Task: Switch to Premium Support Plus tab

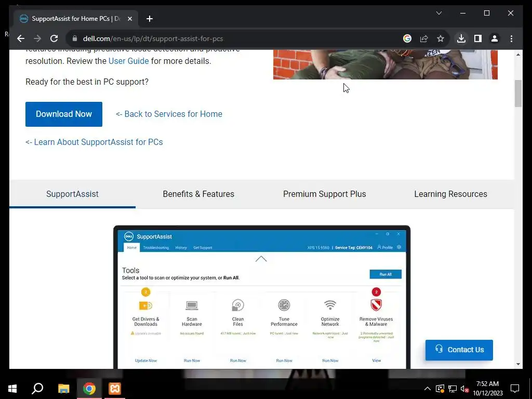Action: tap(324, 194)
